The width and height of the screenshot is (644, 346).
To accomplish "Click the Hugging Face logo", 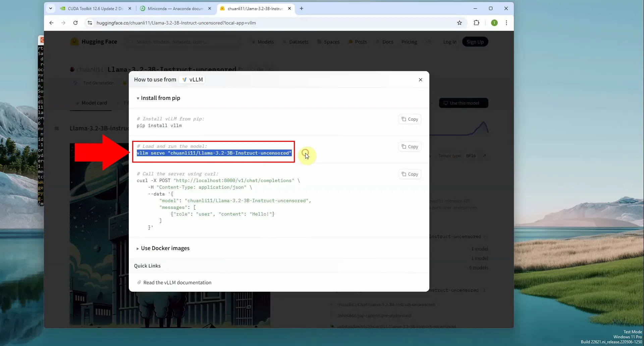I will tap(94, 42).
